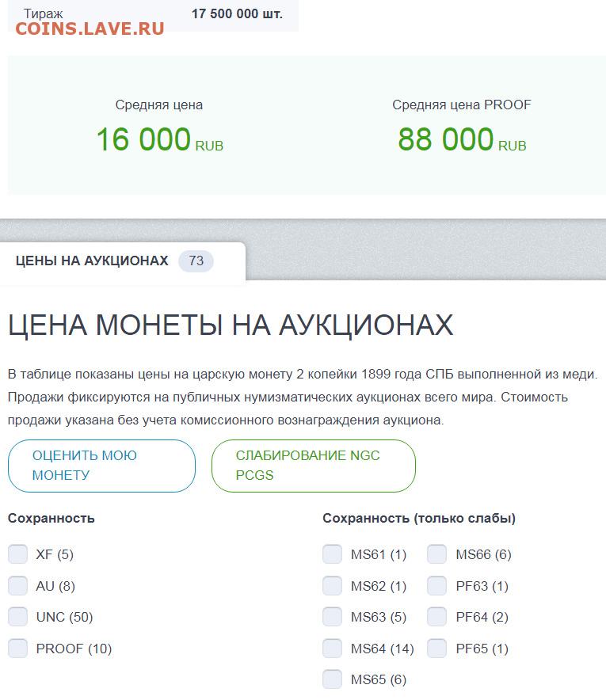Click the 'Сохранность (только слабы)' label
606x700 pixels.
click(419, 519)
